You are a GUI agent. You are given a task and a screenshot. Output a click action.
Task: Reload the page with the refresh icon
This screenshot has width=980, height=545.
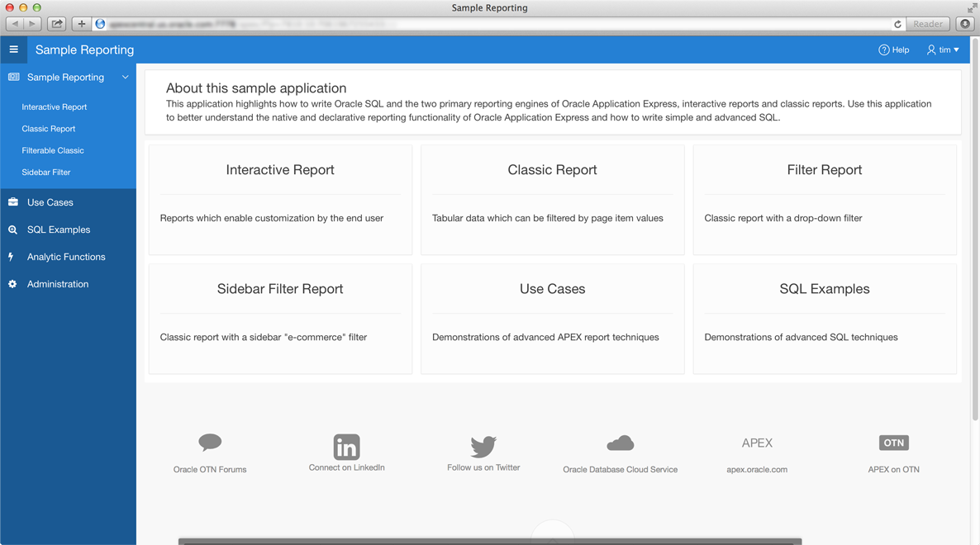897,24
